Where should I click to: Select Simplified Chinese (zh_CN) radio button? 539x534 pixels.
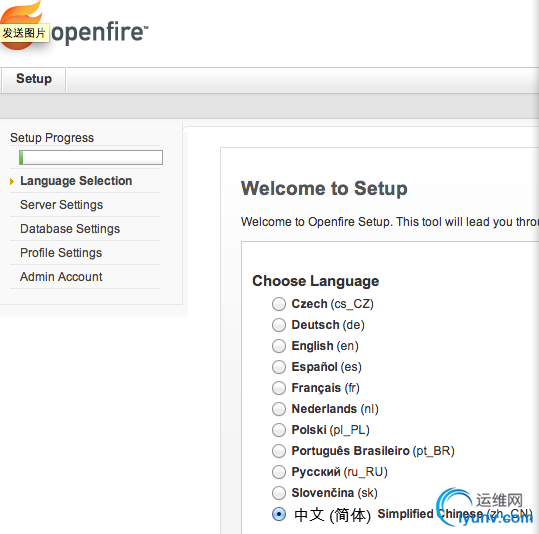pos(279,514)
